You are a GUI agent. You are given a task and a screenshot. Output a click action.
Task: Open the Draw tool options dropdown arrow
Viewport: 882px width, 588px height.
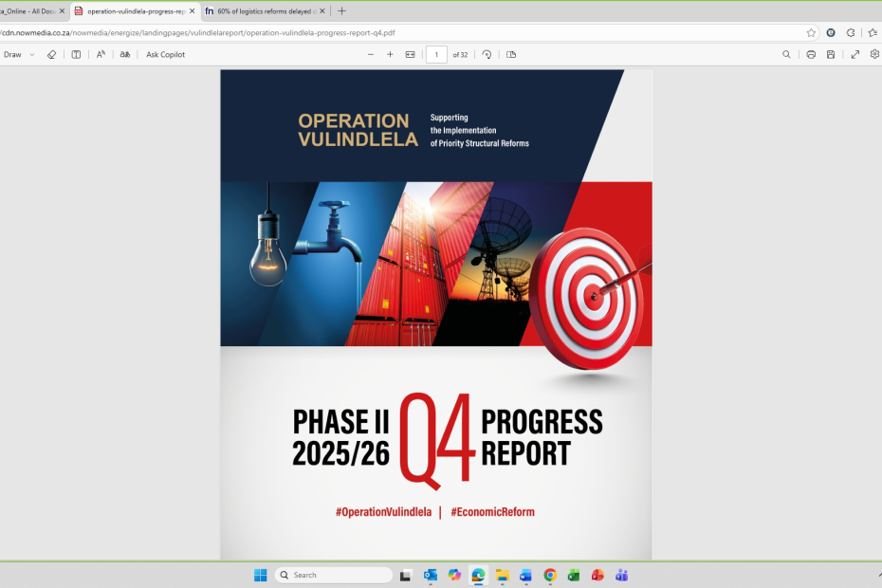click(32, 55)
